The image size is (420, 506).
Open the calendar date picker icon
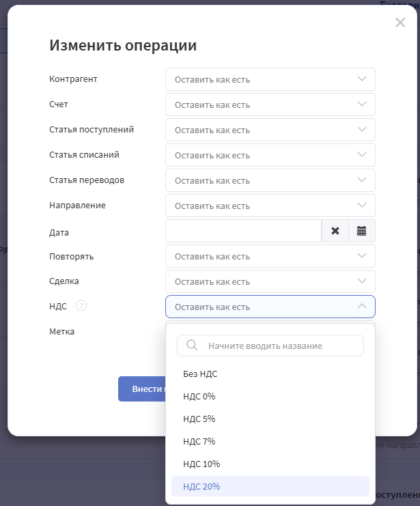tap(362, 231)
